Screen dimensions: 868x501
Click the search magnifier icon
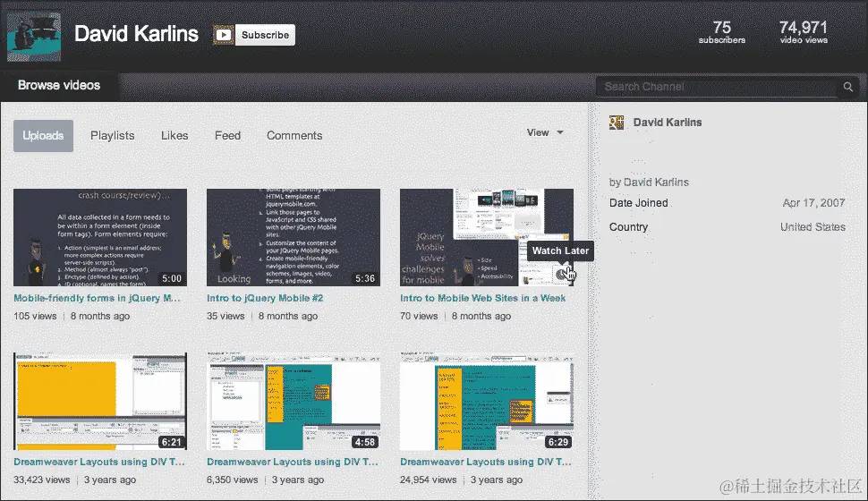tap(847, 87)
